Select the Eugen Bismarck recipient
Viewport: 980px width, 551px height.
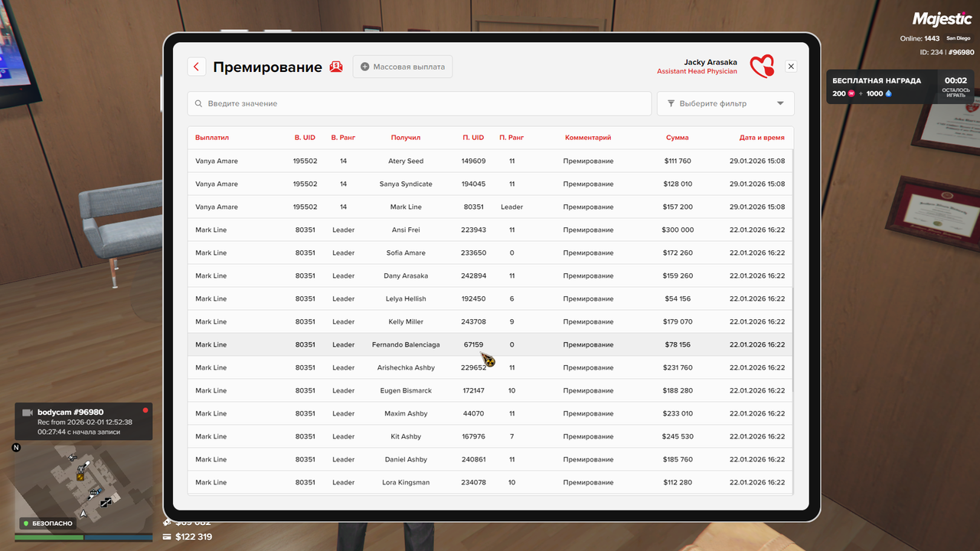point(406,391)
